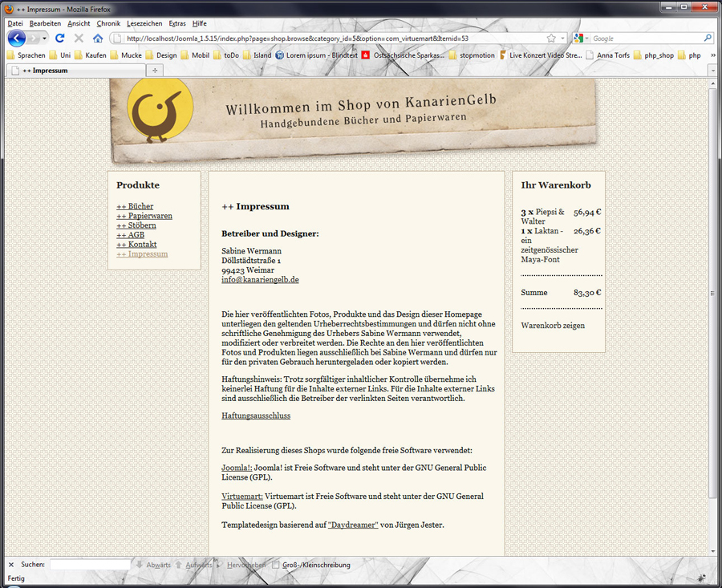Click the browser Back arrow button
Viewport: 722px width, 588px height.
coord(17,39)
